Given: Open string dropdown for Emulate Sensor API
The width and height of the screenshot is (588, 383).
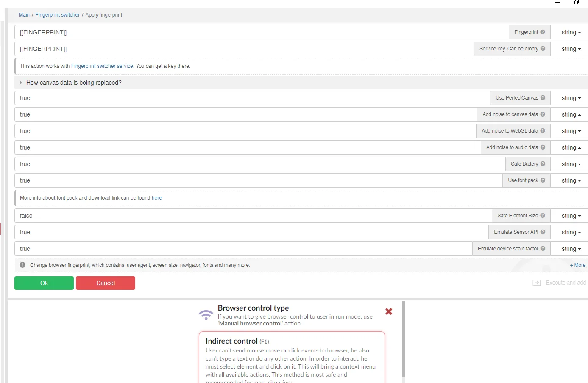Looking at the screenshot, I should click(x=571, y=232).
